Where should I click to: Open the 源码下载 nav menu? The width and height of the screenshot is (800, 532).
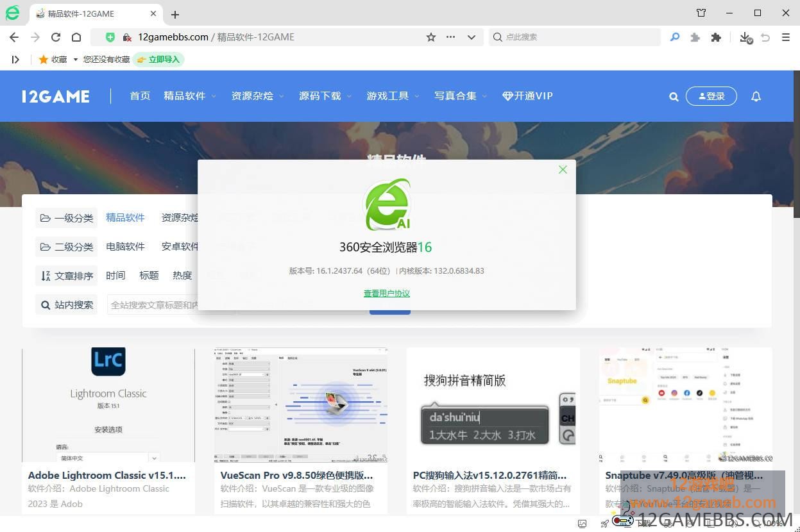(x=326, y=96)
